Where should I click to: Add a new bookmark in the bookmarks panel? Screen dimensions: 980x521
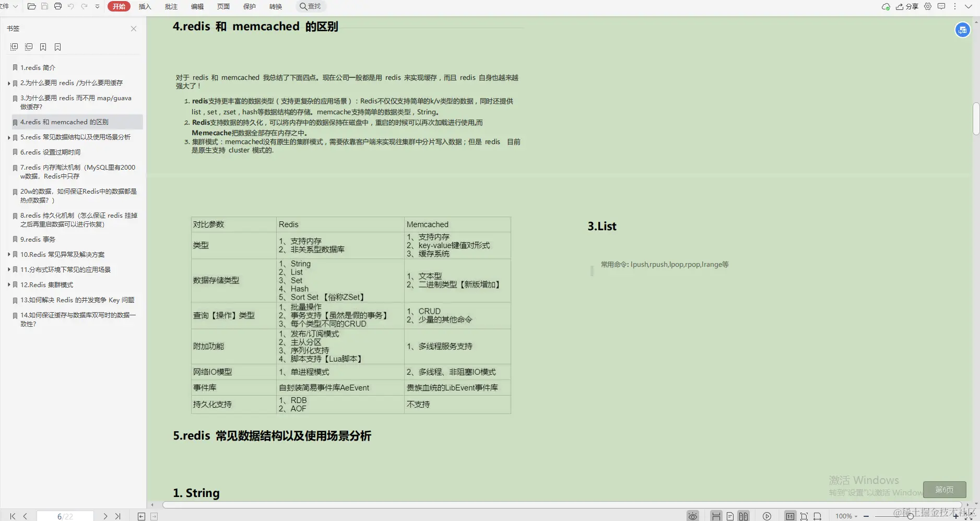pos(43,47)
